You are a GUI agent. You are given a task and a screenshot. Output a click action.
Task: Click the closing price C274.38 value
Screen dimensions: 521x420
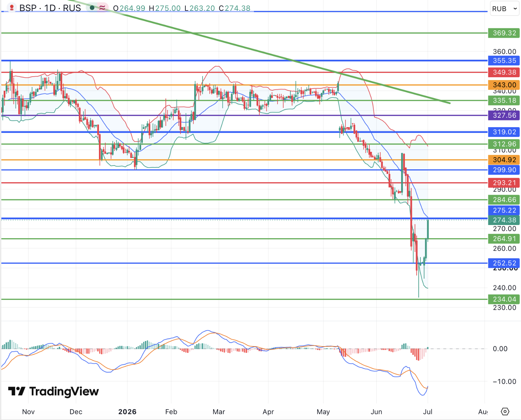235,8
